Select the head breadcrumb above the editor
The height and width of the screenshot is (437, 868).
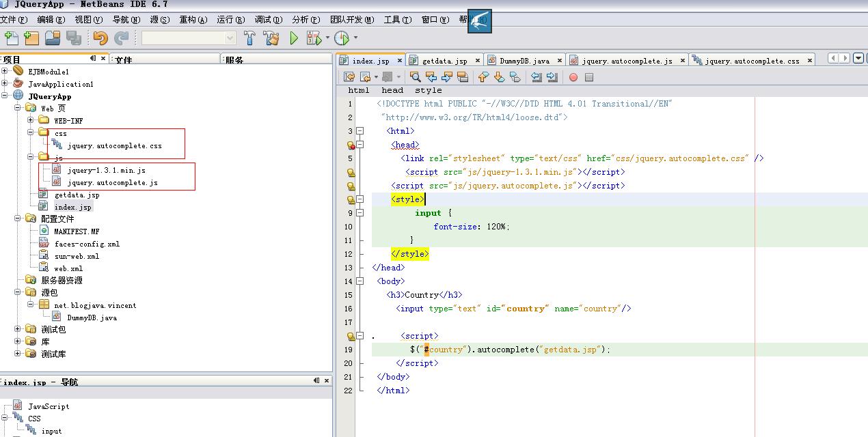(392, 90)
